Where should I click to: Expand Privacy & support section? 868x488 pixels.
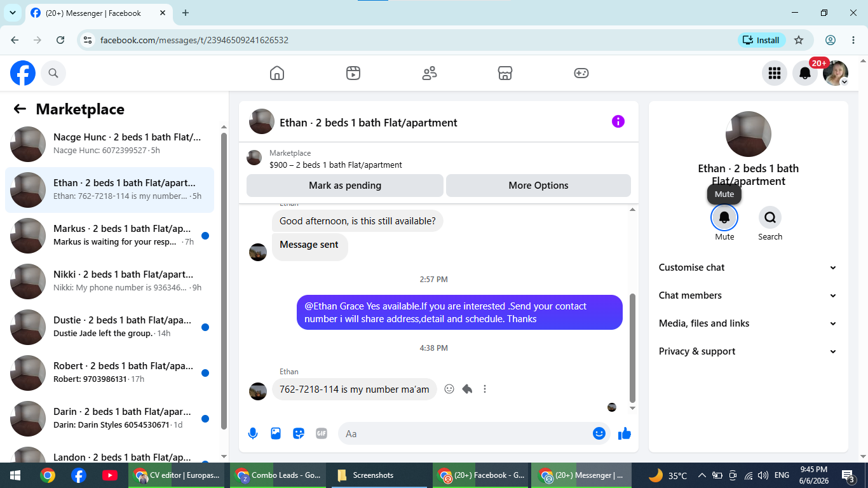pos(748,351)
